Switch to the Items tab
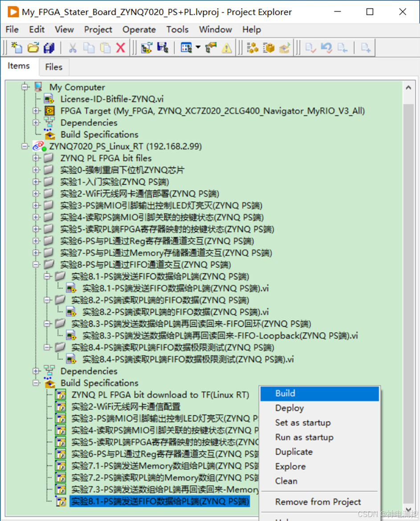Image resolution: width=420 pixels, height=521 pixels. click(x=19, y=66)
